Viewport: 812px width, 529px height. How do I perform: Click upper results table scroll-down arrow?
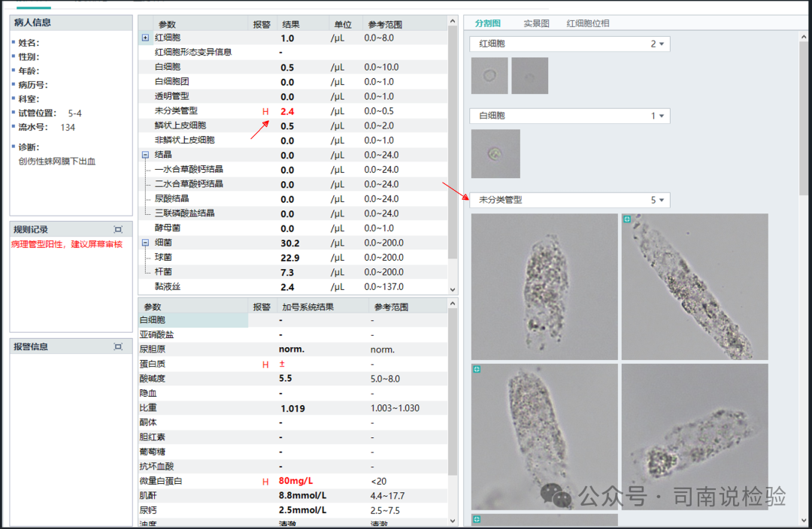coord(453,290)
